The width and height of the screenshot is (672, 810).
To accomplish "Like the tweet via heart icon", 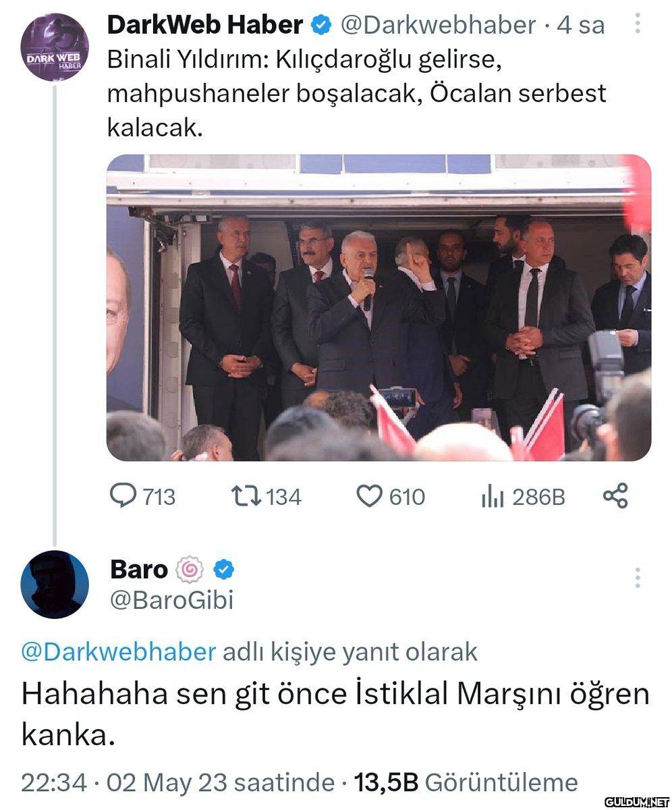I will [x=369, y=497].
